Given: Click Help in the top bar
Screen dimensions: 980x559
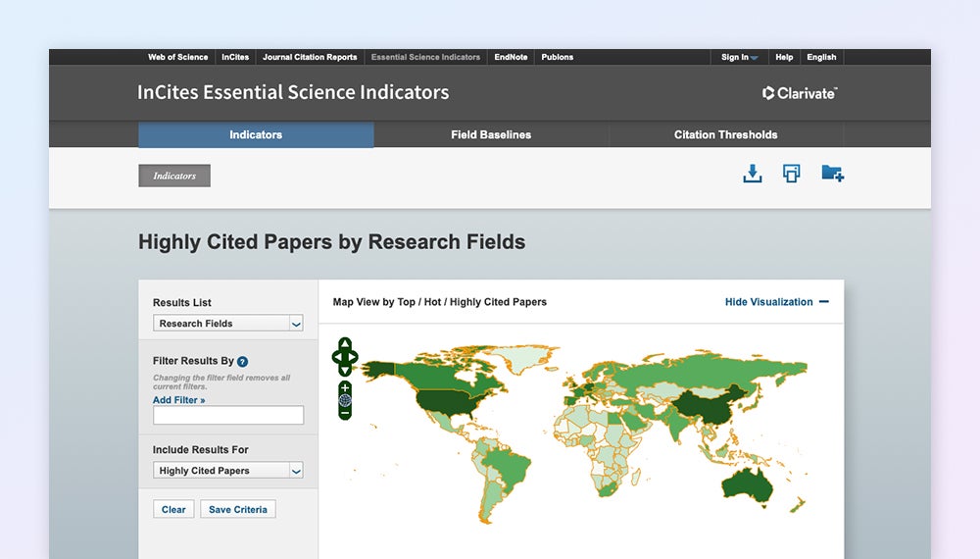Looking at the screenshot, I should 784,57.
